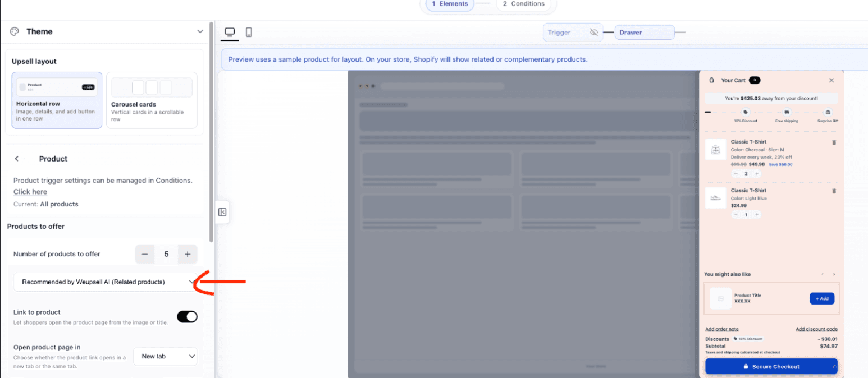Collapse the left settings sidebar panel
868x378 pixels.
[x=222, y=212]
